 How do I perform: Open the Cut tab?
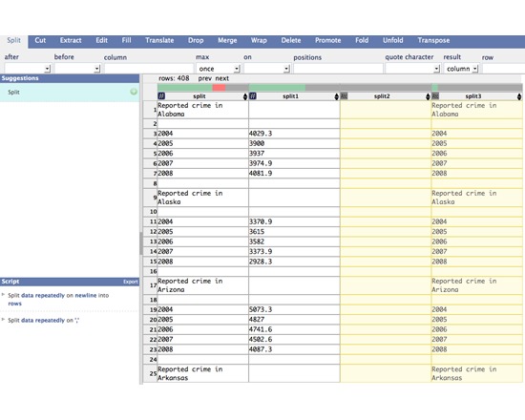(40, 40)
